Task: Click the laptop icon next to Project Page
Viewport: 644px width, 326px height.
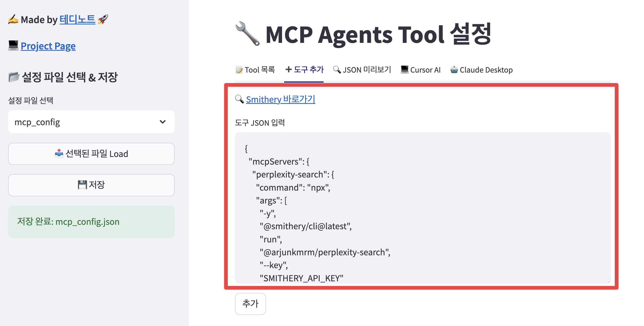Action: pyautogui.click(x=13, y=46)
